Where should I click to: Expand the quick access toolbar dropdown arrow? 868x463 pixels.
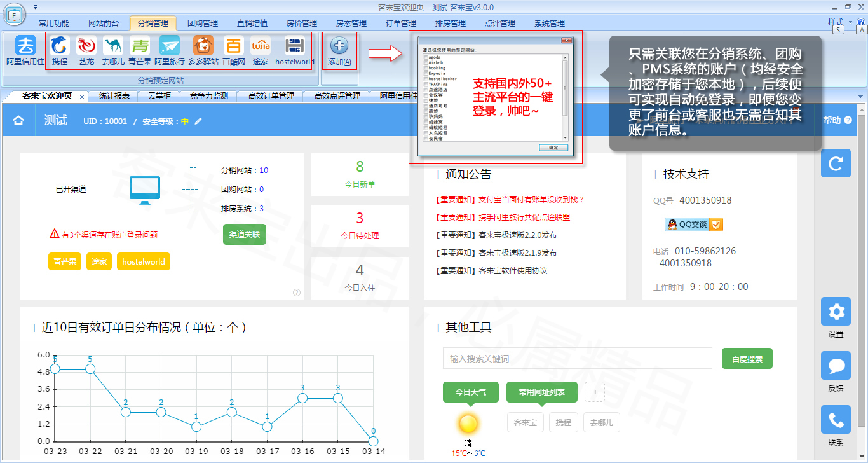[34, 7]
